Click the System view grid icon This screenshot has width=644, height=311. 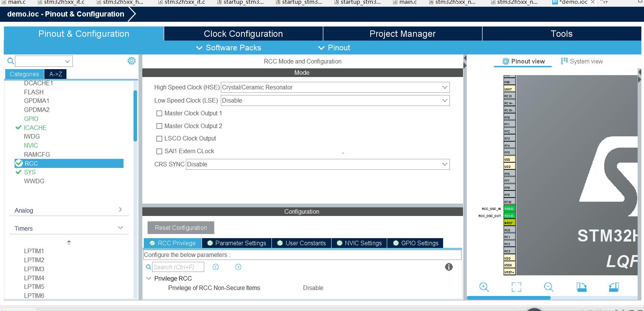pyautogui.click(x=564, y=61)
